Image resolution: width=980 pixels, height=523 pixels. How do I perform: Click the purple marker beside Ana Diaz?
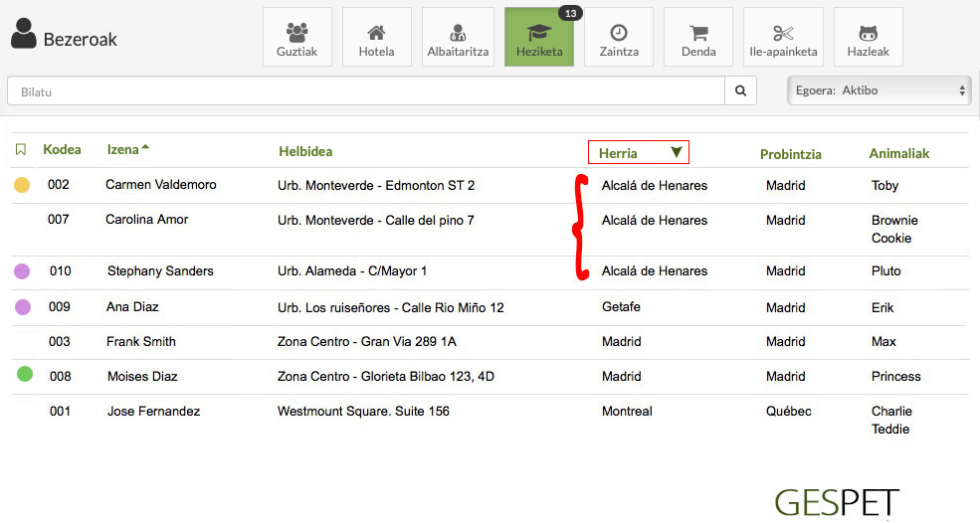[x=23, y=307]
